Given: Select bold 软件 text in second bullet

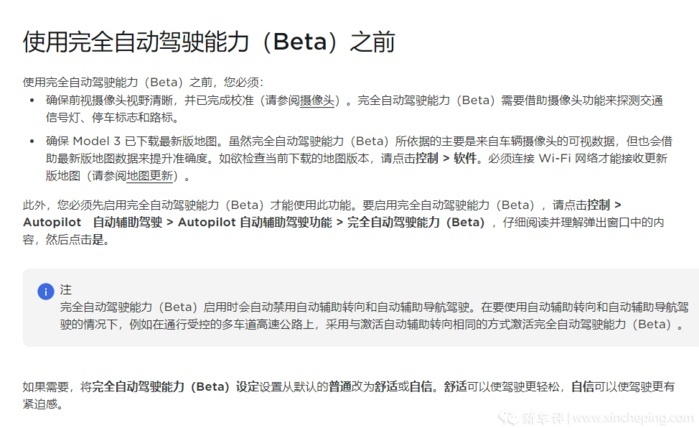Looking at the screenshot, I should pos(465,158).
